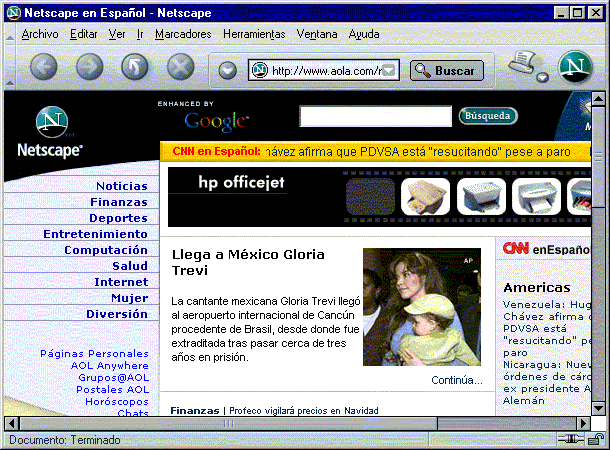Click the Print icon in toolbar
The width and height of the screenshot is (610, 450).
pos(521,66)
